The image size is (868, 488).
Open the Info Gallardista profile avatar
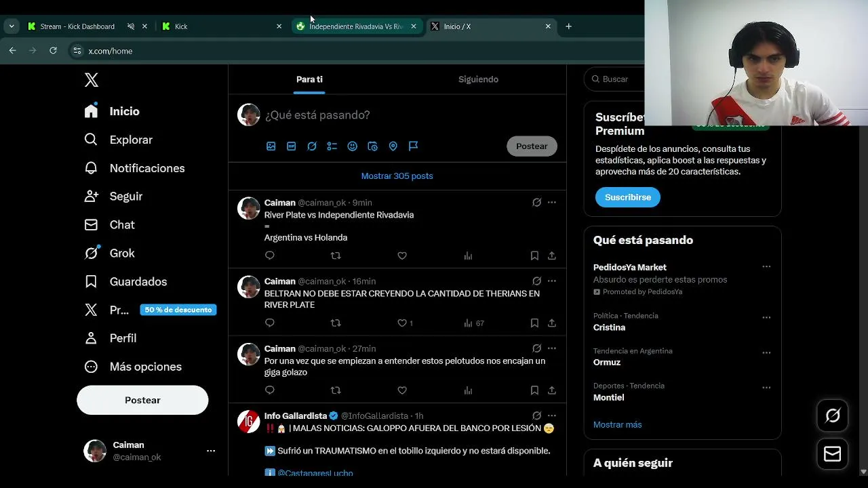click(x=248, y=422)
